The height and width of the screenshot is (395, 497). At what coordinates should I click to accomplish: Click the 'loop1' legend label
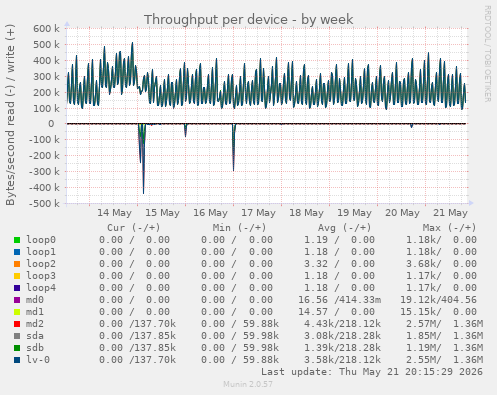[x=41, y=252]
